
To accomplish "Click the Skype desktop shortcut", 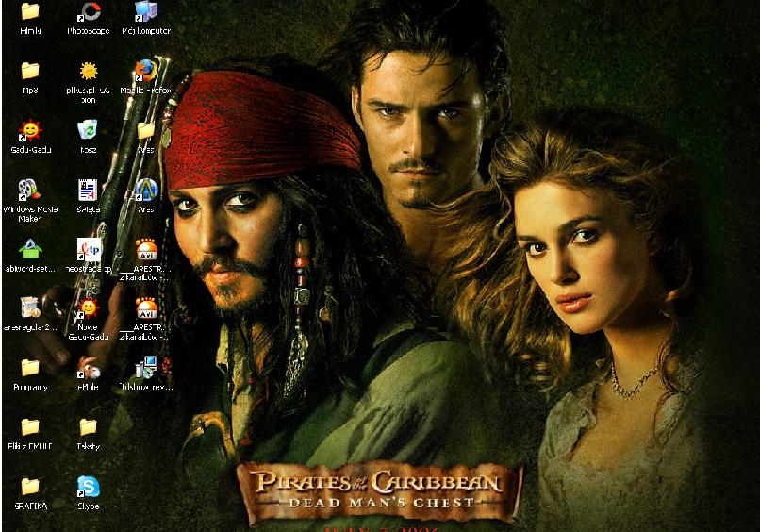I will [89, 488].
